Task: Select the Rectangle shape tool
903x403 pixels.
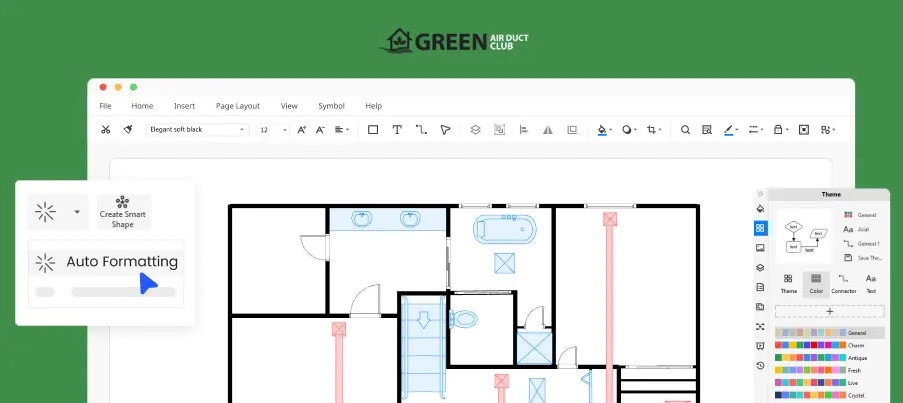Action: point(373,130)
